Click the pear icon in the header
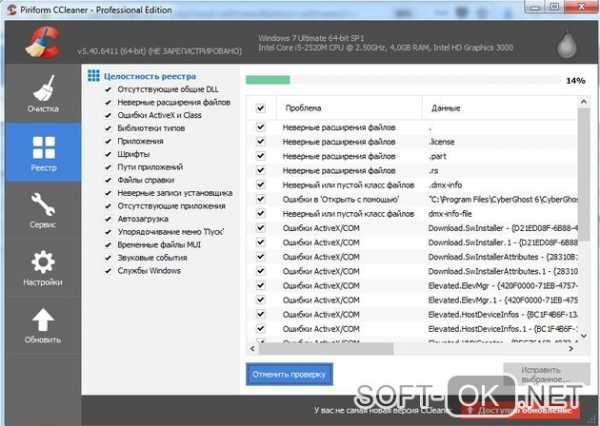The image size is (600, 426). click(567, 45)
